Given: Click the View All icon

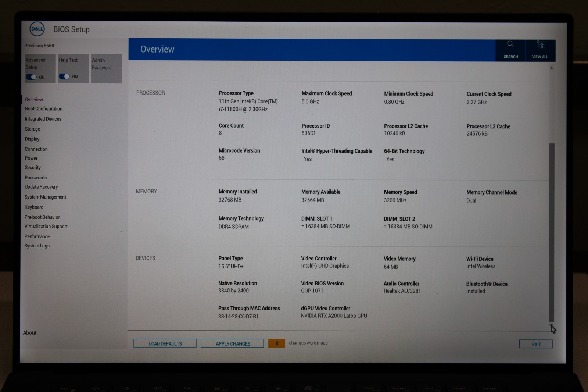Looking at the screenshot, I should coord(540,44).
